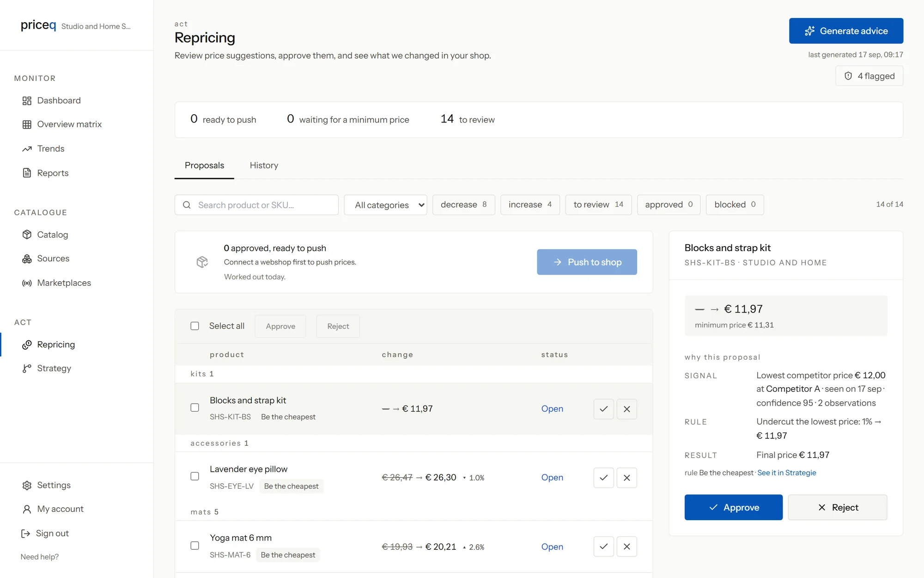924x578 pixels.
Task: Approve Yoga mat 6 mm with checkmark
Action: coord(603,547)
